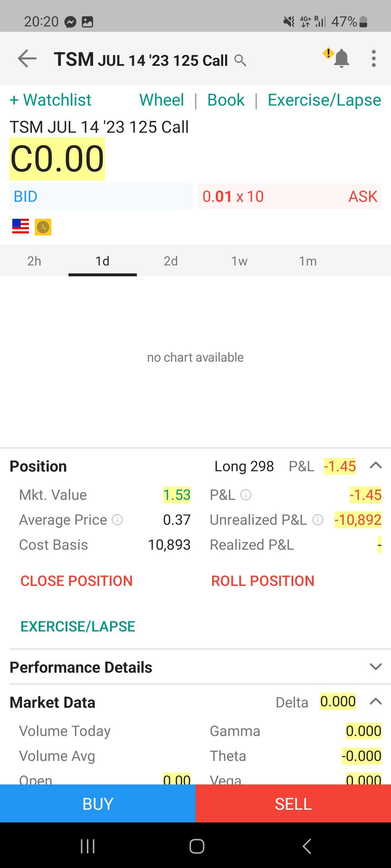Screen dimensions: 391x868
Task: Tap the US flag exchange icon
Action: (x=21, y=227)
